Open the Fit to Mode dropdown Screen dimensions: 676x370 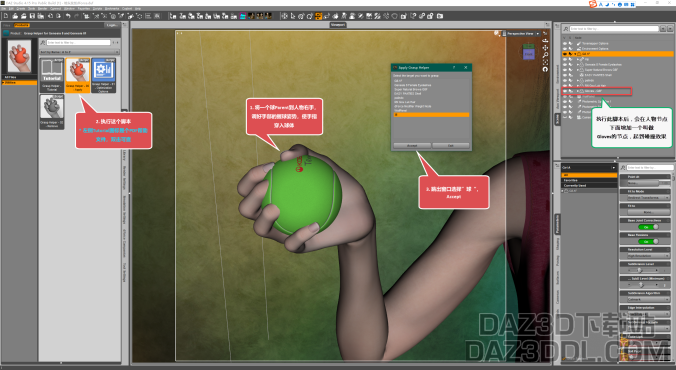(x=648, y=198)
